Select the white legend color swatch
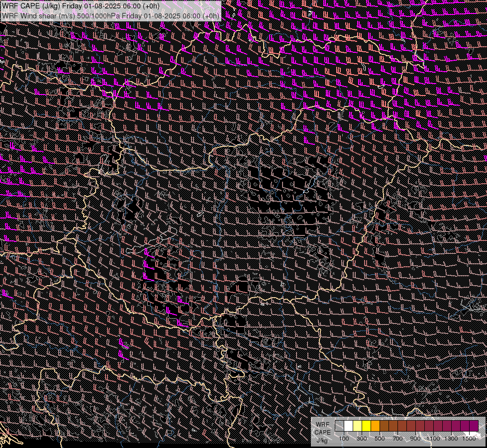 click(x=349, y=426)
